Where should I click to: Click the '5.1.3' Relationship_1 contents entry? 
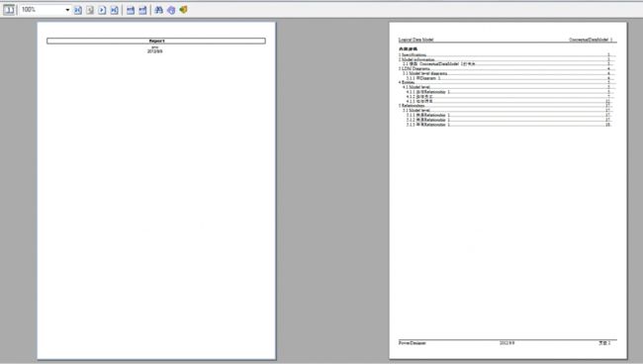click(428, 125)
